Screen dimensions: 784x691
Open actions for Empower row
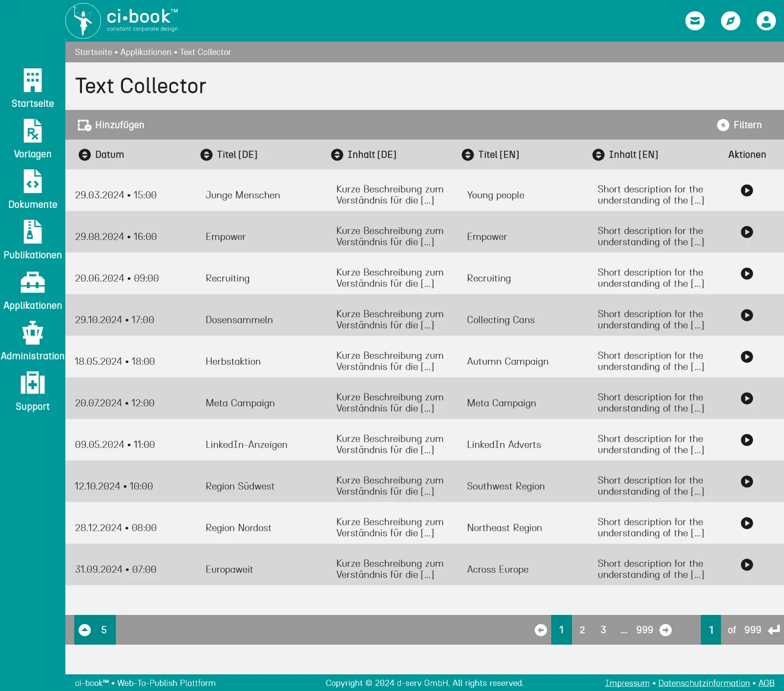click(747, 232)
